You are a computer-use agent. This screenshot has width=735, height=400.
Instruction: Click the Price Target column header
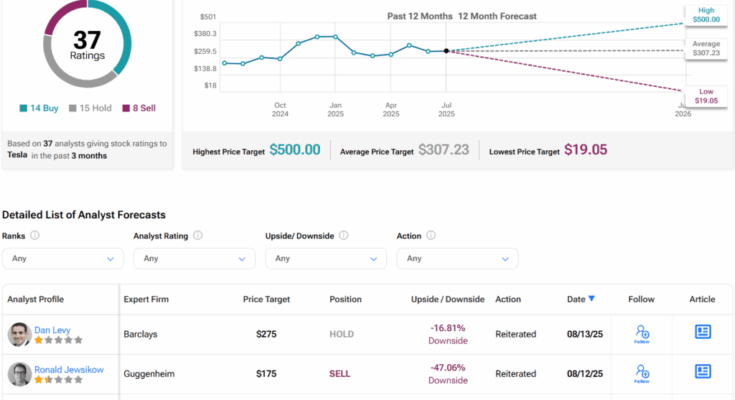[x=266, y=299]
